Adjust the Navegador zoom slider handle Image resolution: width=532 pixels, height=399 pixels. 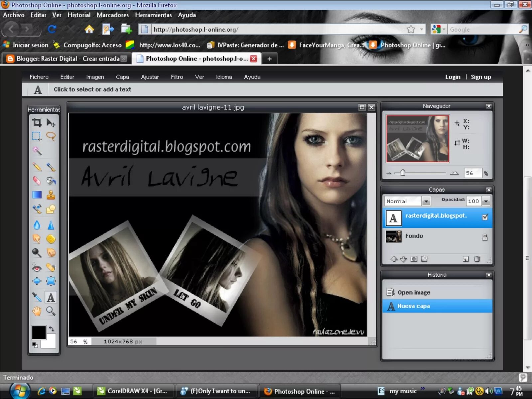pos(403,173)
